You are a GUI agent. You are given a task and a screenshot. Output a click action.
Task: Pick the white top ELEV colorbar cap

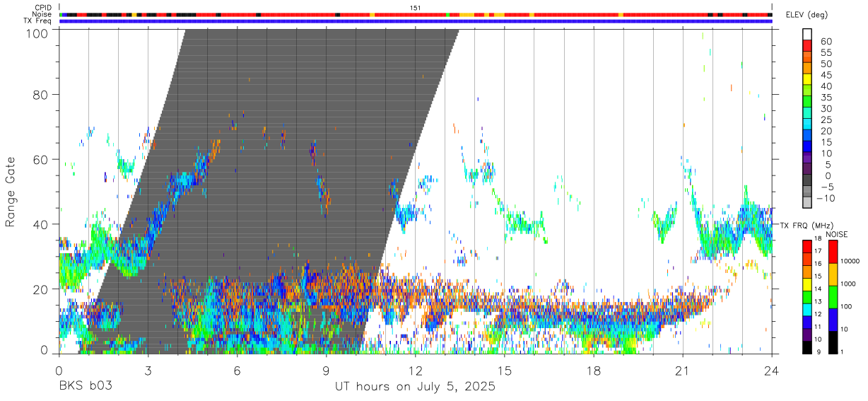click(x=807, y=35)
